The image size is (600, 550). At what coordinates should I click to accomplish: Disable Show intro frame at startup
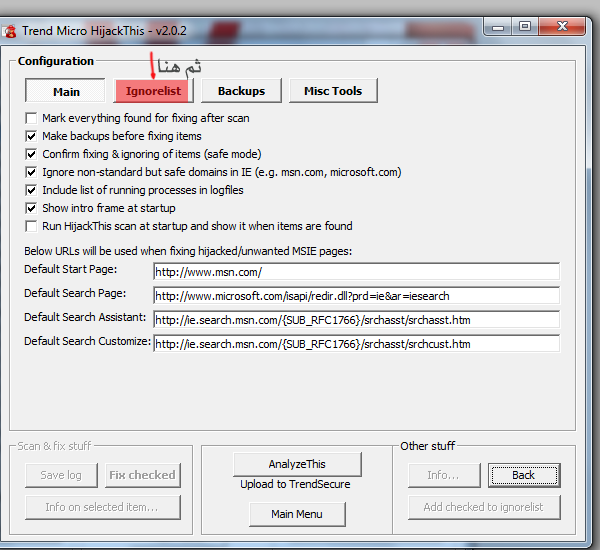(x=31, y=208)
